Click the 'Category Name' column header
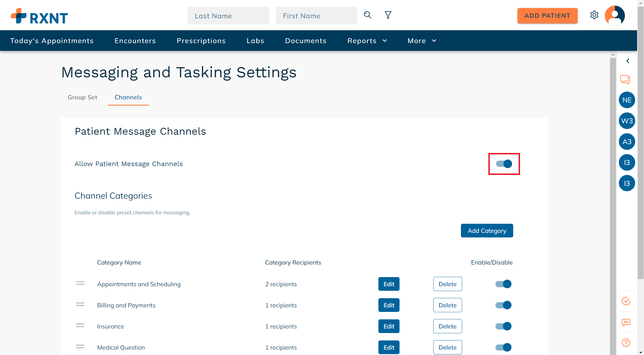The height and width of the screenshot is (355, 644). click(x=119, y=262)
